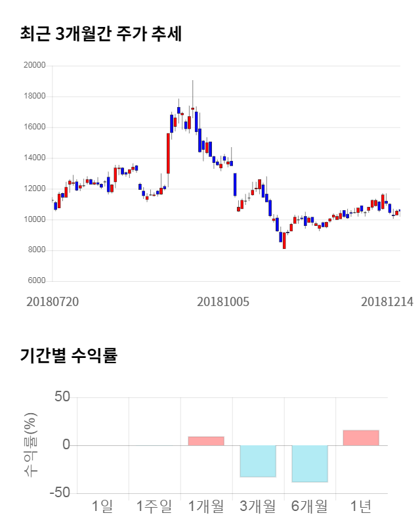Select the pink 1개월 return bar
The image size is (420, 532).
coord(206,441)
